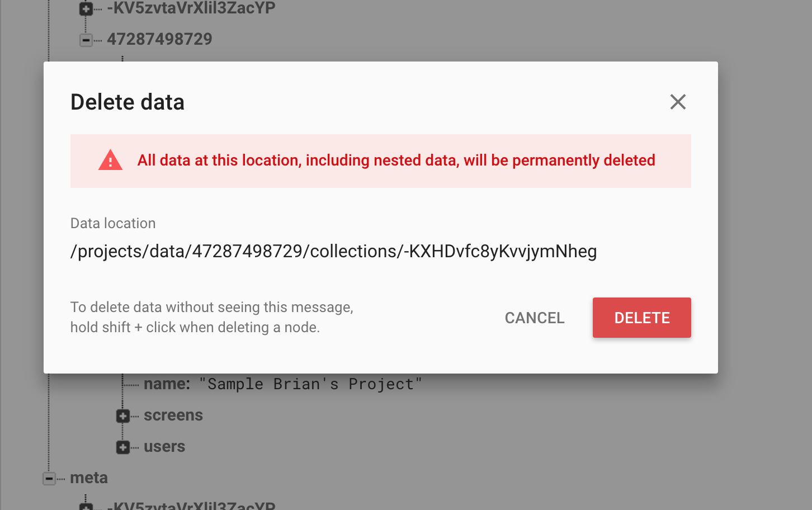This screenshot has height=510, width=812.
Task: Click the red warning triangle icon
Action: point(110,160)
